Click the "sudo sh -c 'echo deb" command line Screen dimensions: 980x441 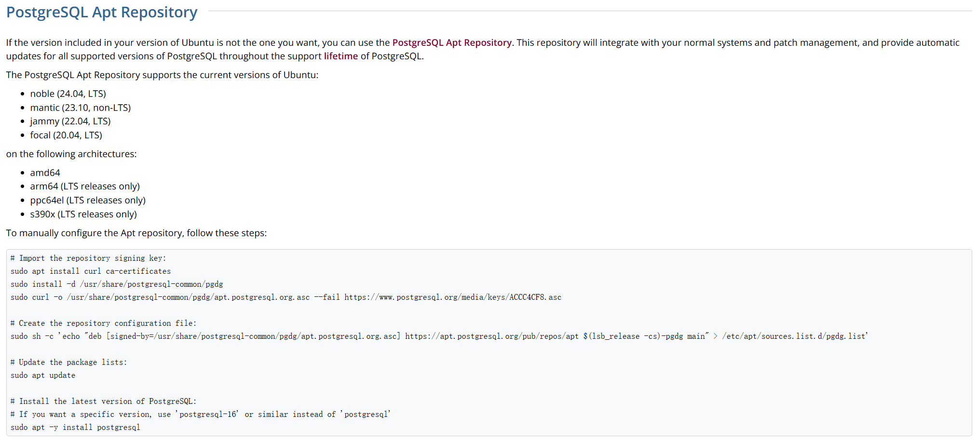point(439,336)
